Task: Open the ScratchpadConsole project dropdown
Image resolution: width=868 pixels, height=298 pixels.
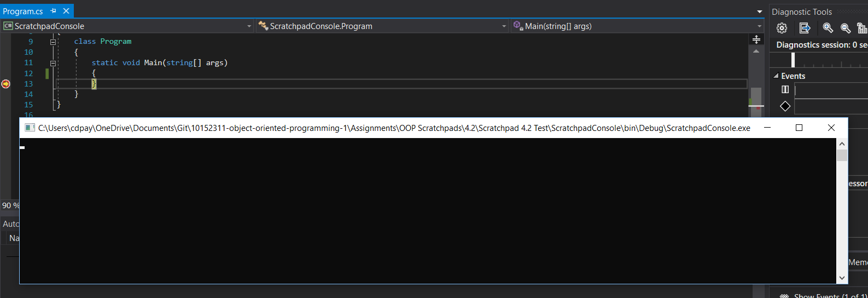Action: [249, 26]
